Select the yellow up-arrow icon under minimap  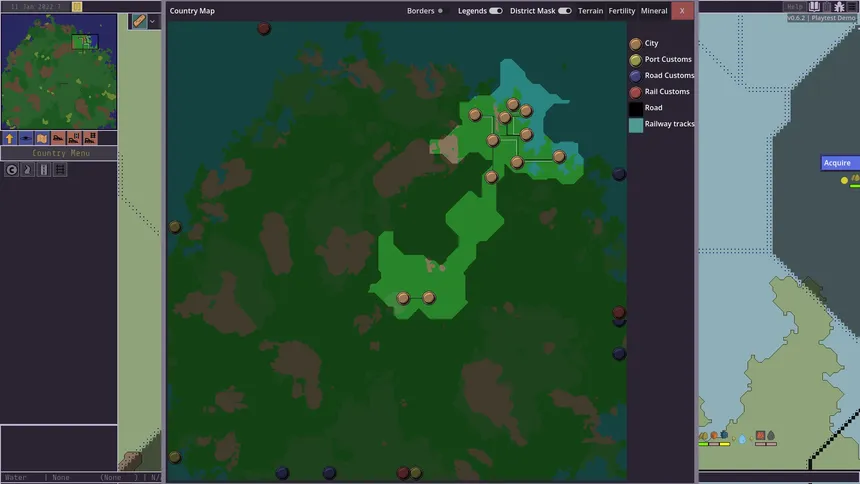click(10, 138)
